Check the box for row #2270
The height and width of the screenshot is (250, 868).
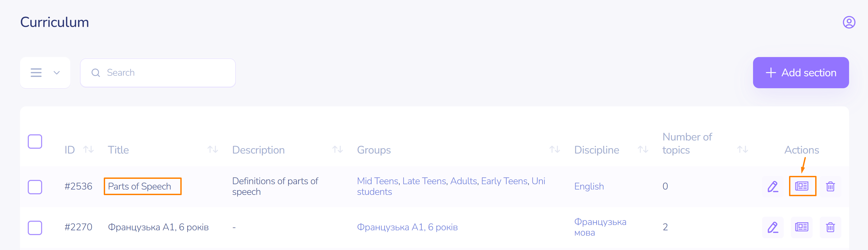(35, 228)
